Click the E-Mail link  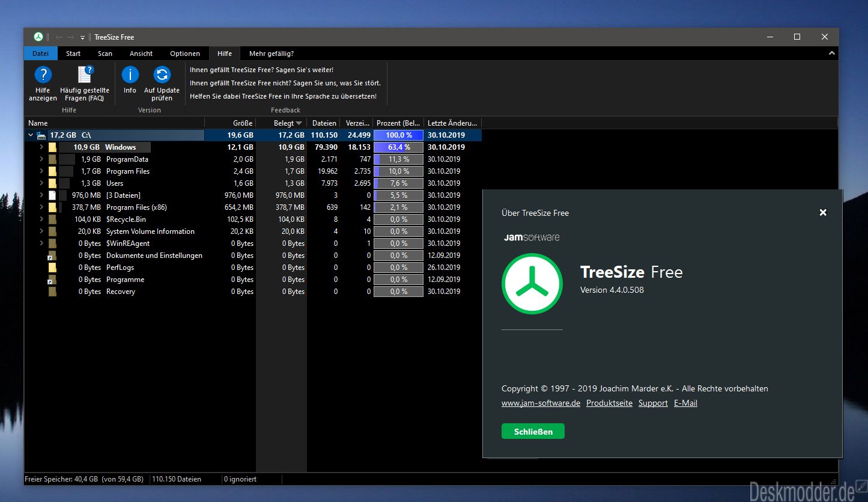(685, 403)
